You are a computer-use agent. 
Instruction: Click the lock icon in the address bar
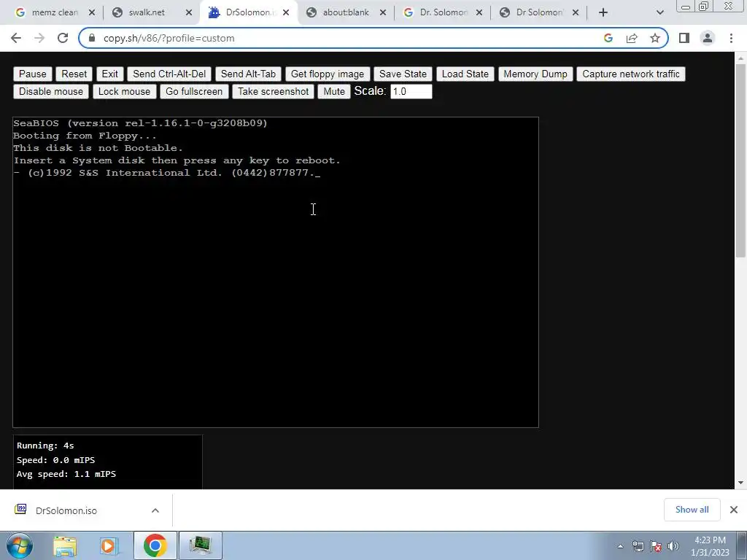pyautogui.click(x=93, y=38)
